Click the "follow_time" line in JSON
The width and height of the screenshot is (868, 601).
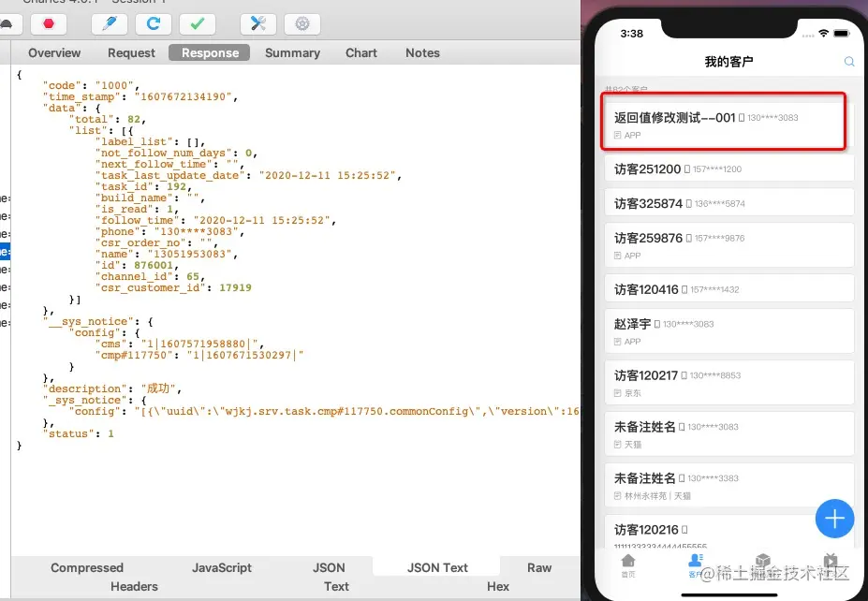(214, 220)
